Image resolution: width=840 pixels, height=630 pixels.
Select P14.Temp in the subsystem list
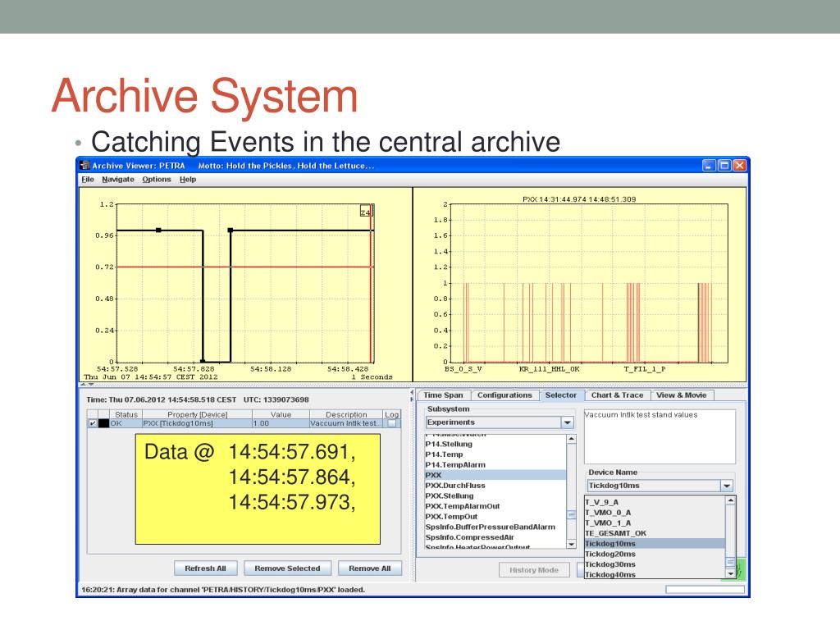495,454
